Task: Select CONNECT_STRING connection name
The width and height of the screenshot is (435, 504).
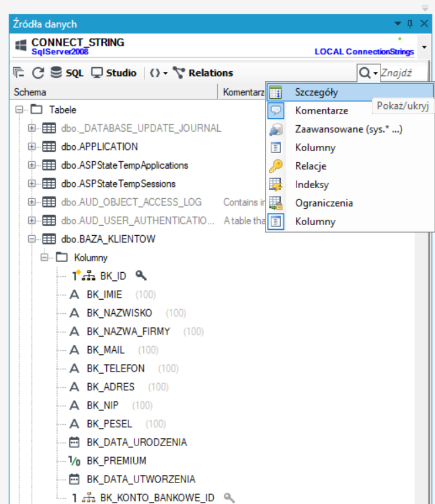Action: (78, 42)
